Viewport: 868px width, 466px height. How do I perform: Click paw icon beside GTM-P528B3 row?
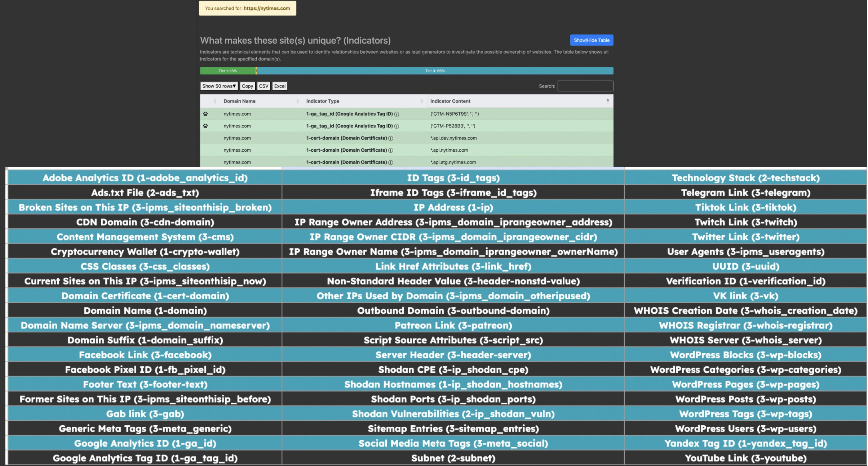click(x=205, y=126)
